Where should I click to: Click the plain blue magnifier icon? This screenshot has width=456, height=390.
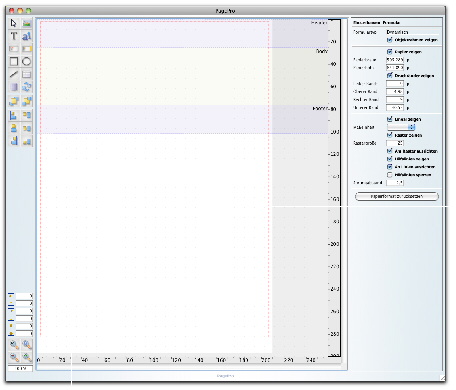point(27,345)
